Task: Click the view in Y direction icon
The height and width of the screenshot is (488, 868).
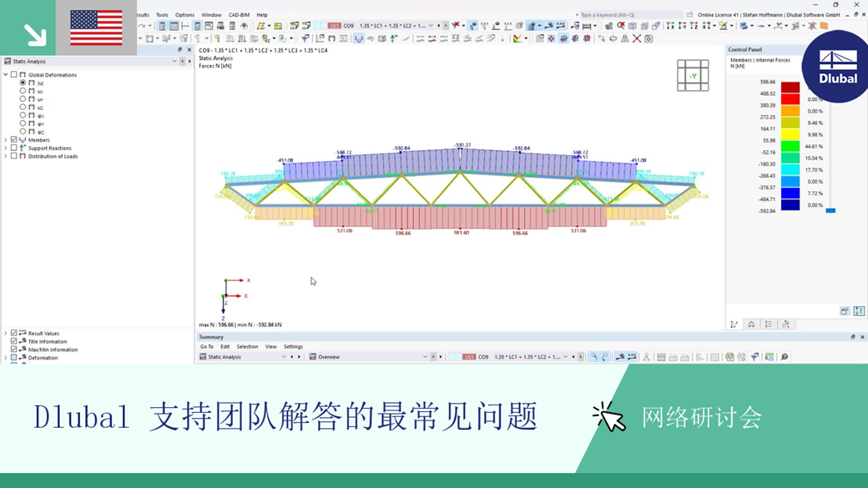Action: pos(682,26)
